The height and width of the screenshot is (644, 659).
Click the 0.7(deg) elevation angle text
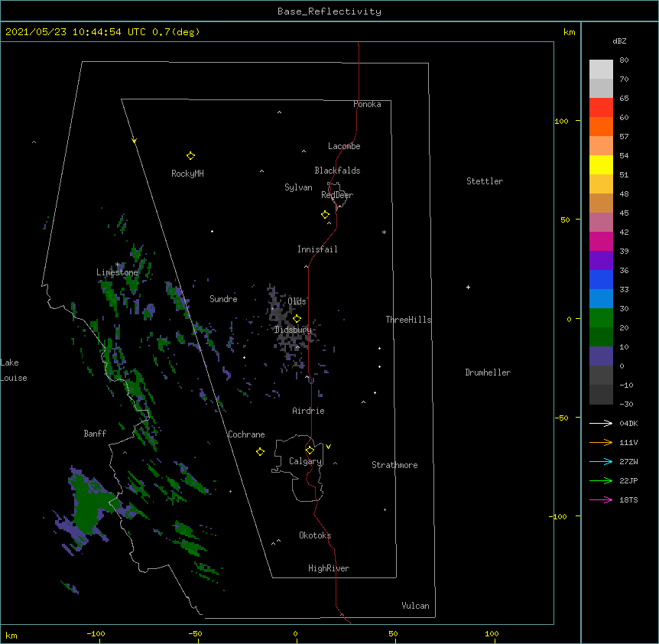click(x=176, y=32)
